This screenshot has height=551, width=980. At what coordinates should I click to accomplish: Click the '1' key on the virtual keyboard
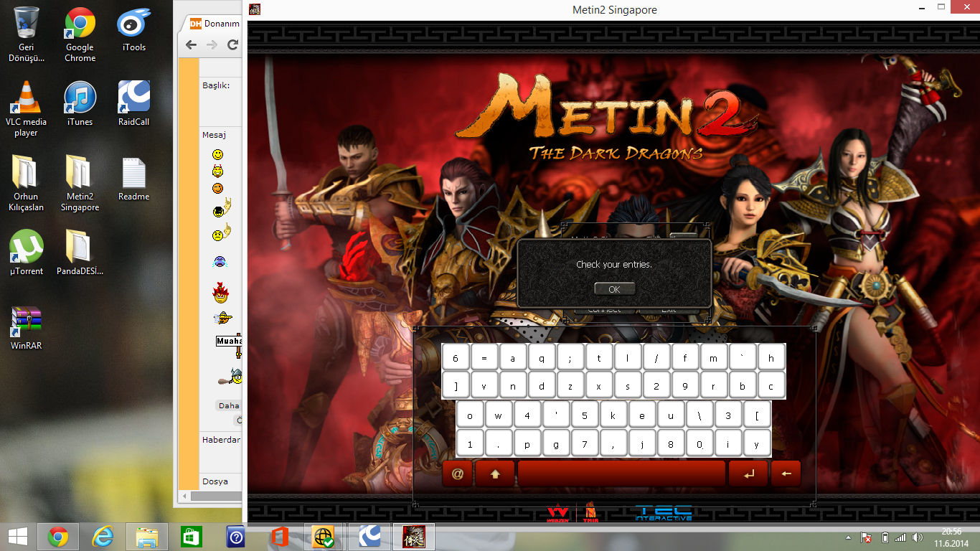[x=470, y=444]
